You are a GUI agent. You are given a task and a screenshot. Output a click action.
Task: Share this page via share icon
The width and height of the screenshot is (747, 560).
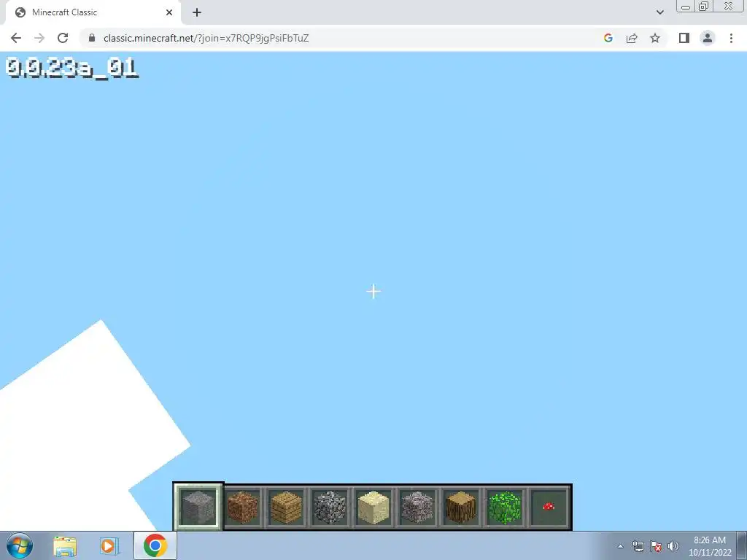point(632,38)
